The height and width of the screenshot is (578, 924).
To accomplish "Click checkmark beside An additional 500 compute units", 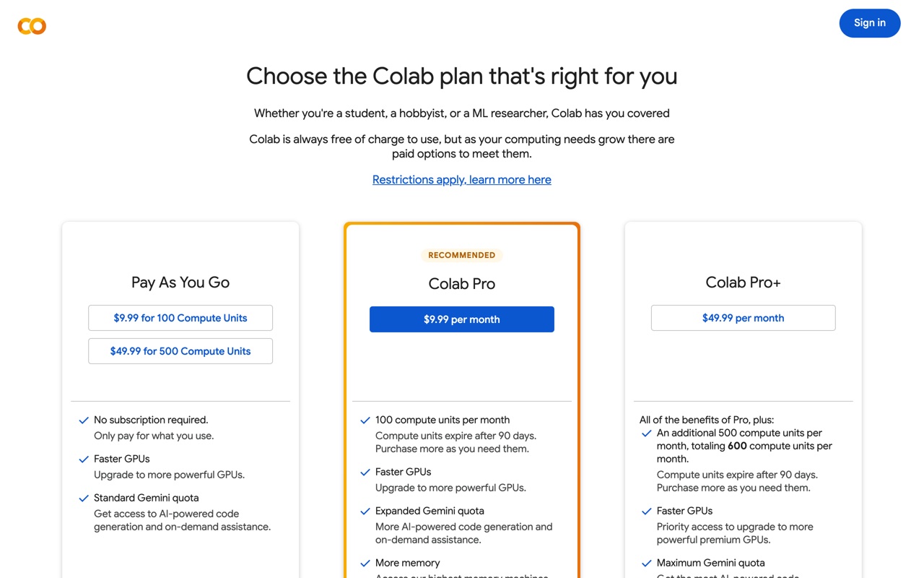I will [x=647, y=433].
